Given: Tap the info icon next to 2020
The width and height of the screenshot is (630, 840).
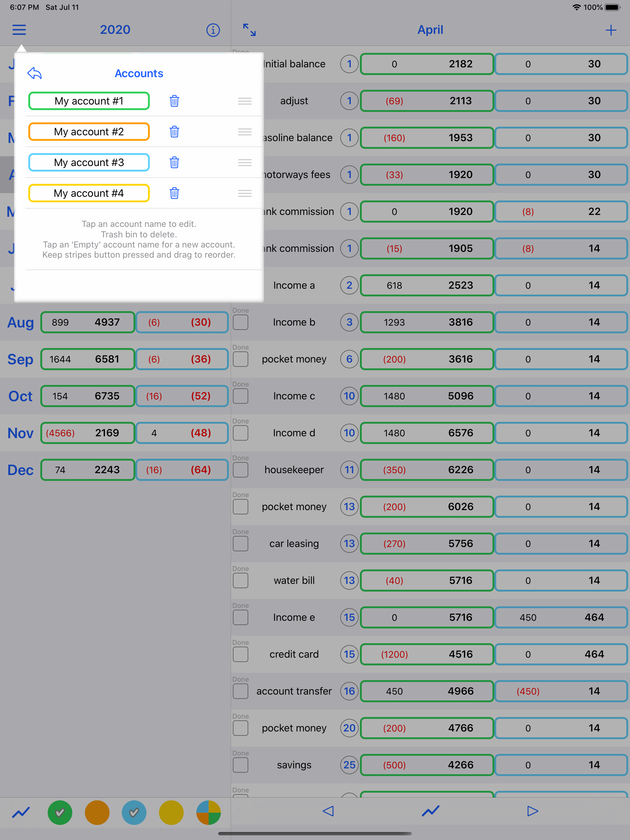Looking at the screenshot, I should tap(213, 30).
